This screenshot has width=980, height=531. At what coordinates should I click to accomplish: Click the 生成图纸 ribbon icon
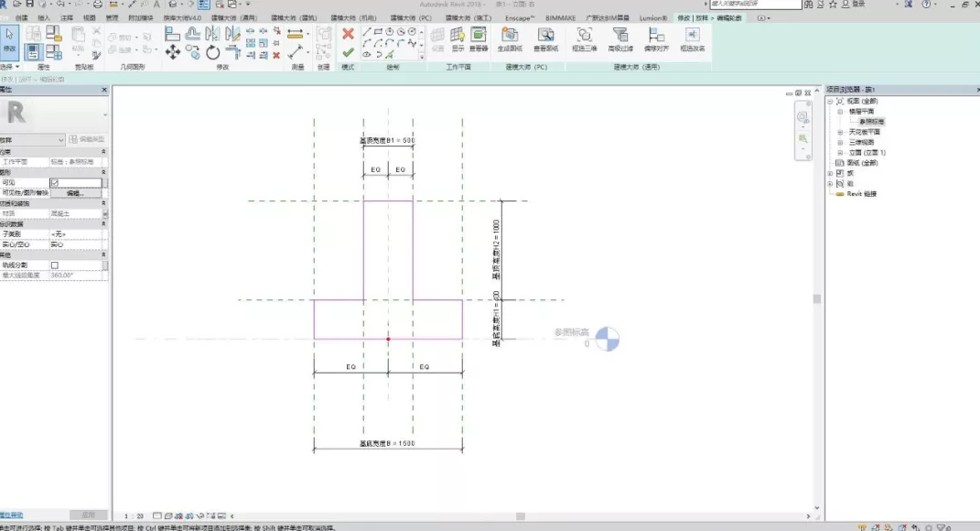click(x=509, y=39)
